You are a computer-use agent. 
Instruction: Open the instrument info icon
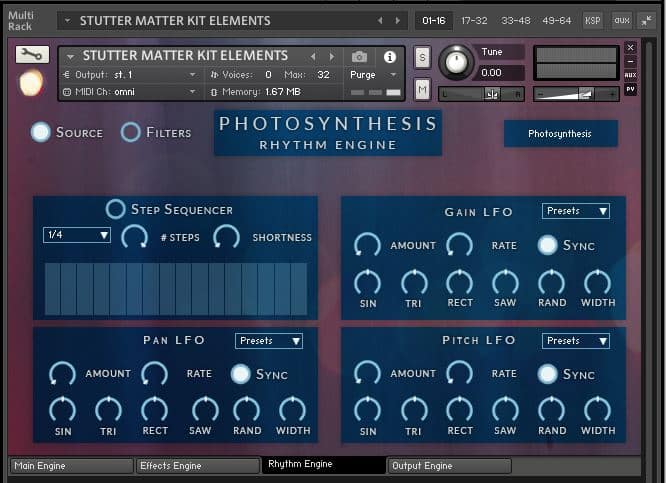pyautogui.click(x=389, y=57)
